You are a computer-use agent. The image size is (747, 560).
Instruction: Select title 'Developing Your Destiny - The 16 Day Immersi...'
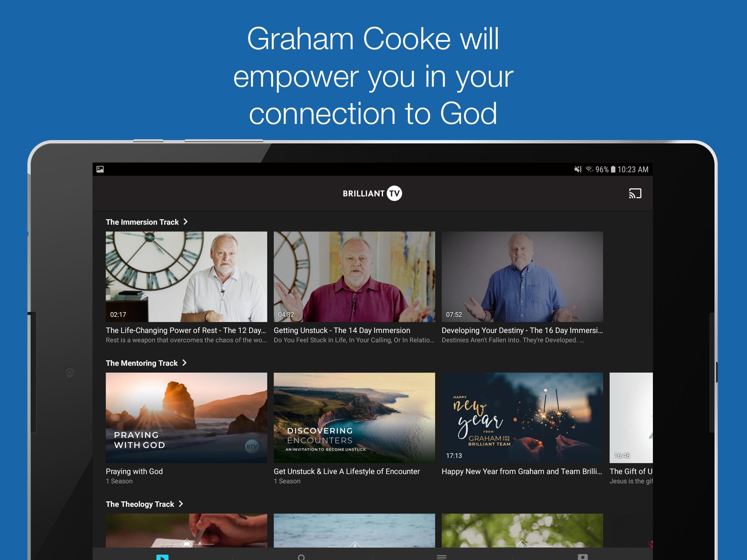pyautogui.click(x=522, y=330)
